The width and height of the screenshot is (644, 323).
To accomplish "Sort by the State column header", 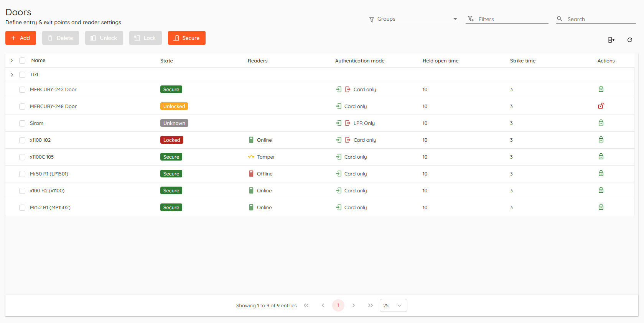I will (166, 61).
